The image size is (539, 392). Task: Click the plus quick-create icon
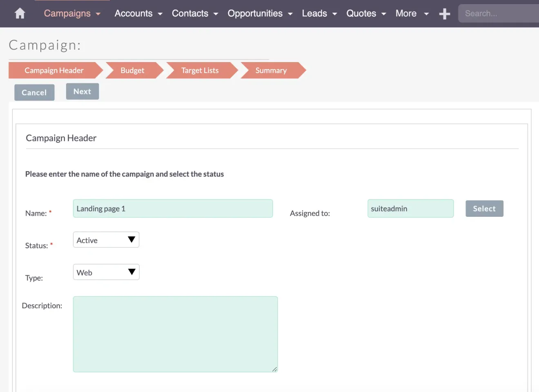point(444,14)
